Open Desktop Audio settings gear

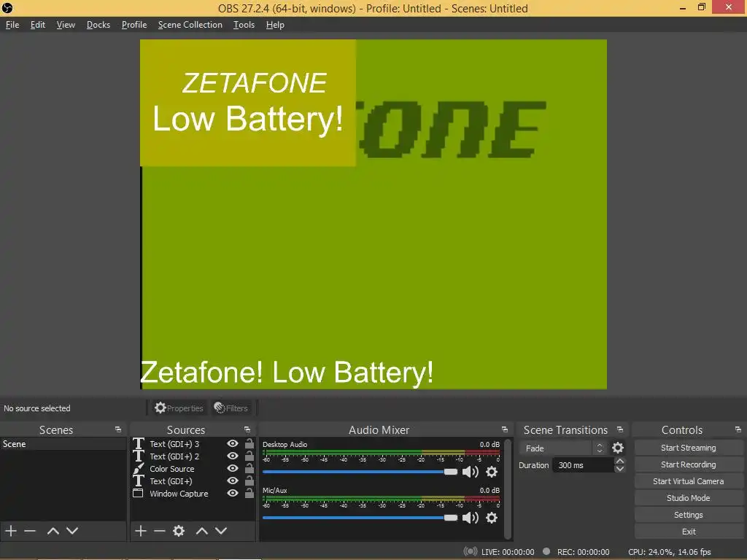492,472
